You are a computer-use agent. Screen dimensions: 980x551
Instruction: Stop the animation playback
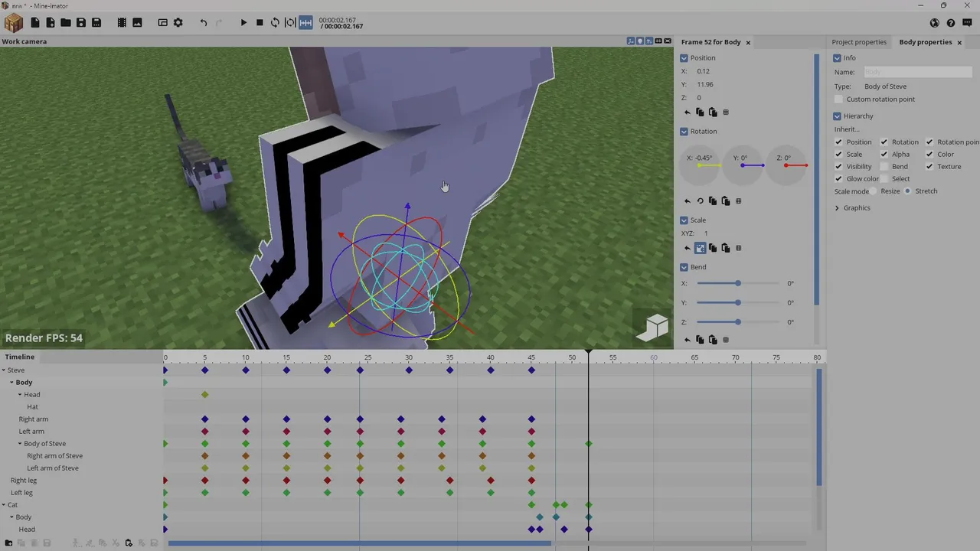coord(260,23)
